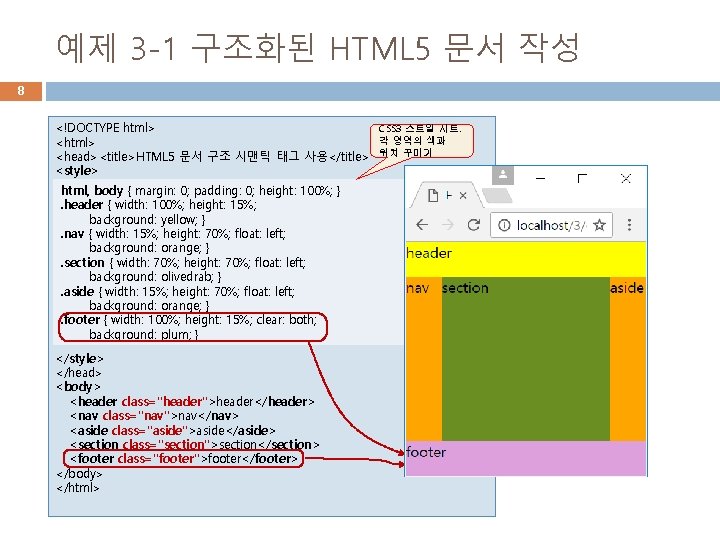The image size is (720, 540).
Task: Click the '</head>' line
Action: (x=79, y=372)
